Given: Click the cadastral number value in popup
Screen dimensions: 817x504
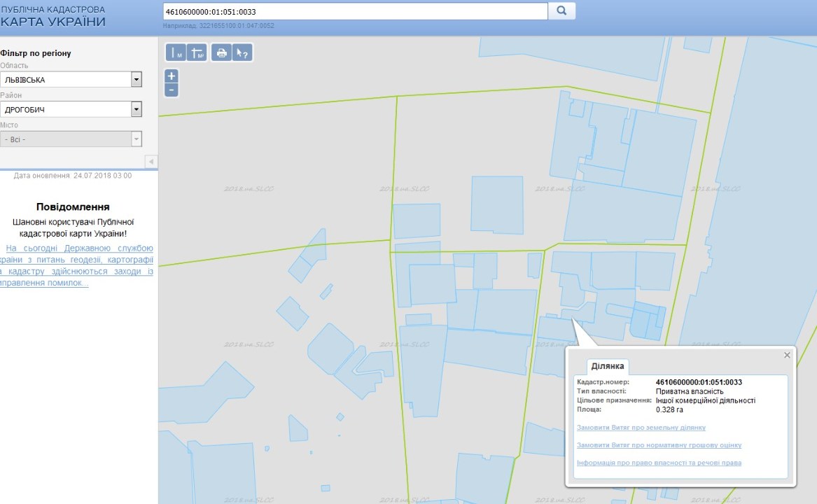Looking at the screenshot, I should tap(699, 382).
